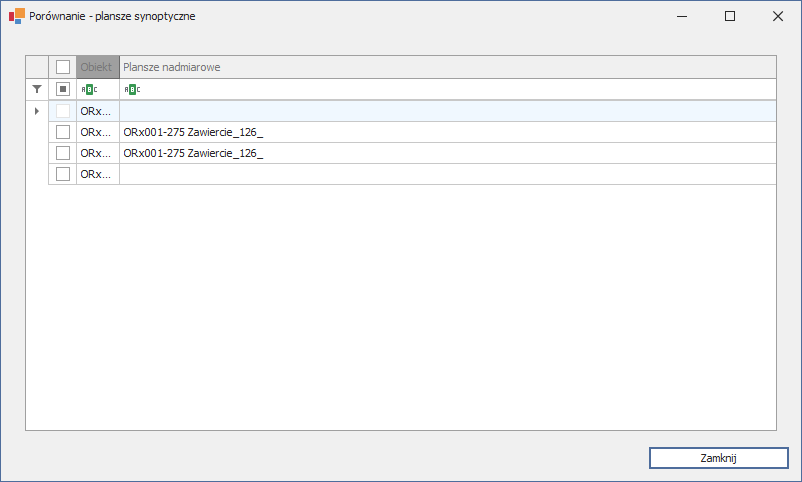Click the filter funnel icon in the filter row
This screenshot has width=802, height=482.
click(37, 89)
